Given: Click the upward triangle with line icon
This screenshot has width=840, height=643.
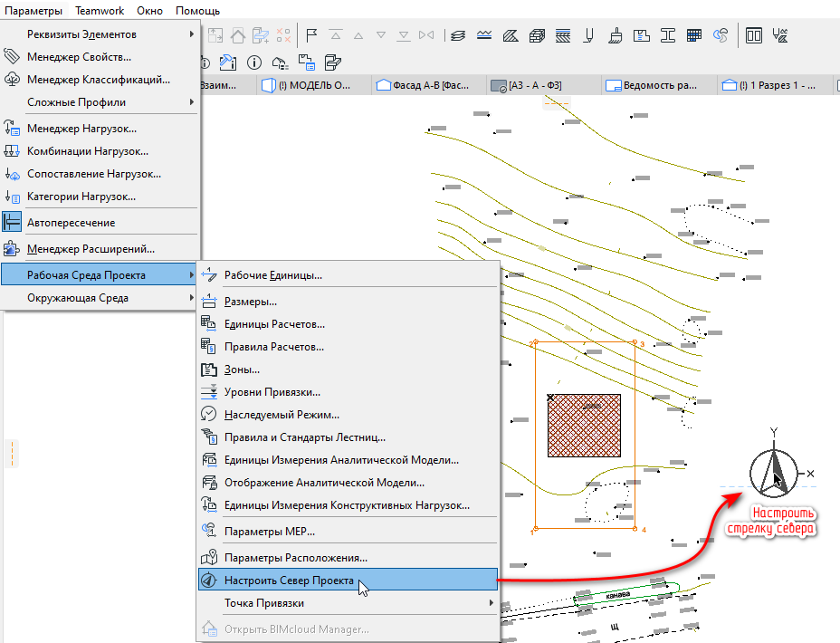Looking at the screenshot, I should (x=336, y=36).
